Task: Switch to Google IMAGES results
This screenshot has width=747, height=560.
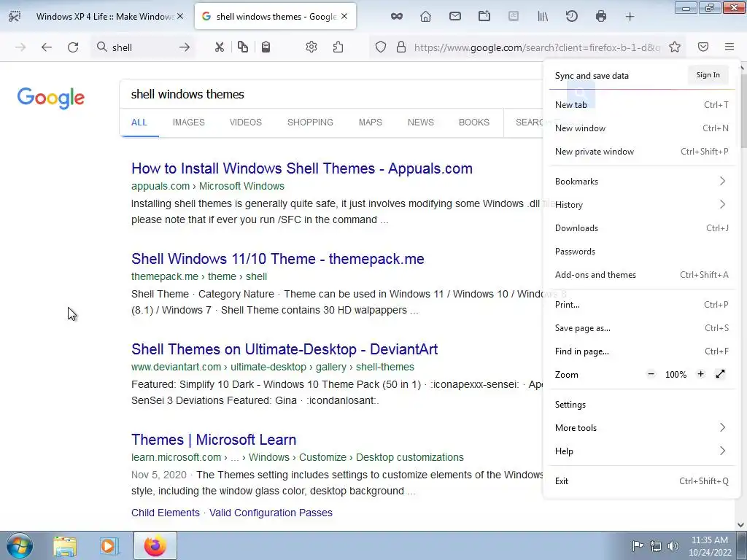Action: pyautogui.click(x=189, y=122)
